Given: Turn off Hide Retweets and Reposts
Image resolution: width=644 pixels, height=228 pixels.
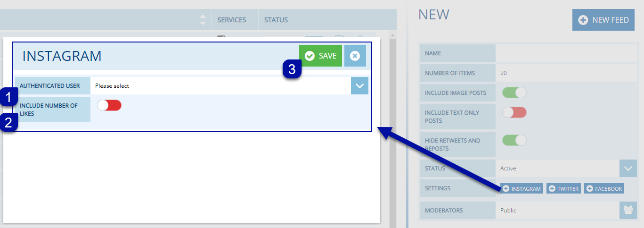Looking at the screenshot, I should point(514,140).
